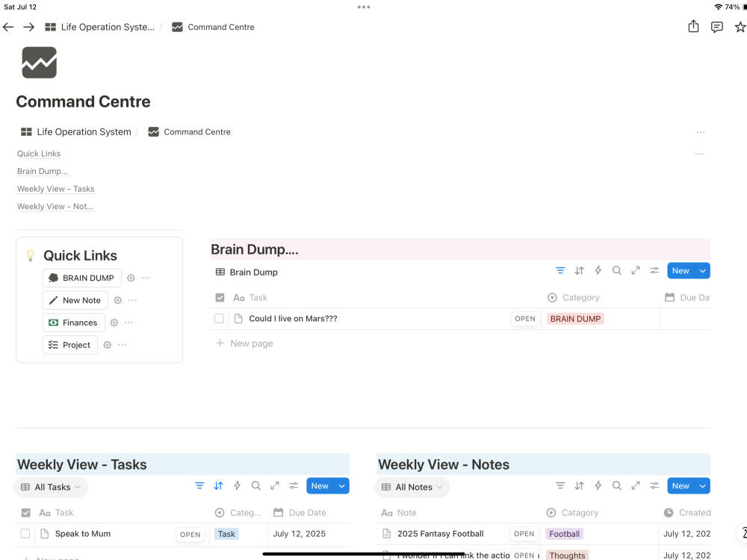Open more options next to Finances button
The width and height of the screenshot is (747, 560).
pos(128,323)
